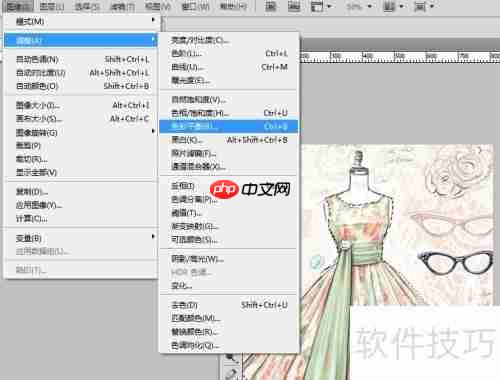Choose 自动色调(N) from the Image menu
Screen dimensions: 500x380
pyautogui.click(x=80, y=59)
